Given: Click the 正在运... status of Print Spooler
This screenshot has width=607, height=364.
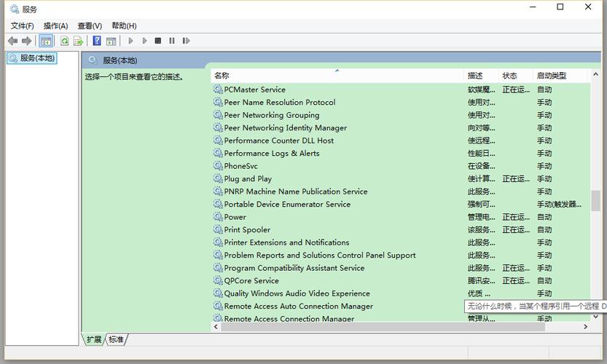Looking at the screenshot, I should click(x=516, y=230).
